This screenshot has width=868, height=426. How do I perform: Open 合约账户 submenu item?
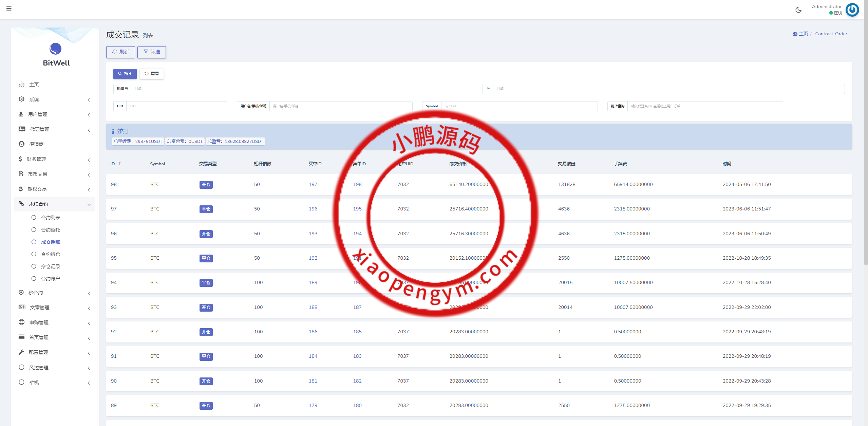tap(51, 279)
